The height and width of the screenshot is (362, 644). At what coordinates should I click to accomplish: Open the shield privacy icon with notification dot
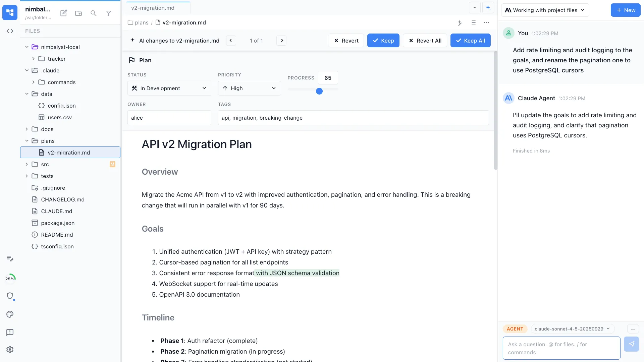(10, 297)
